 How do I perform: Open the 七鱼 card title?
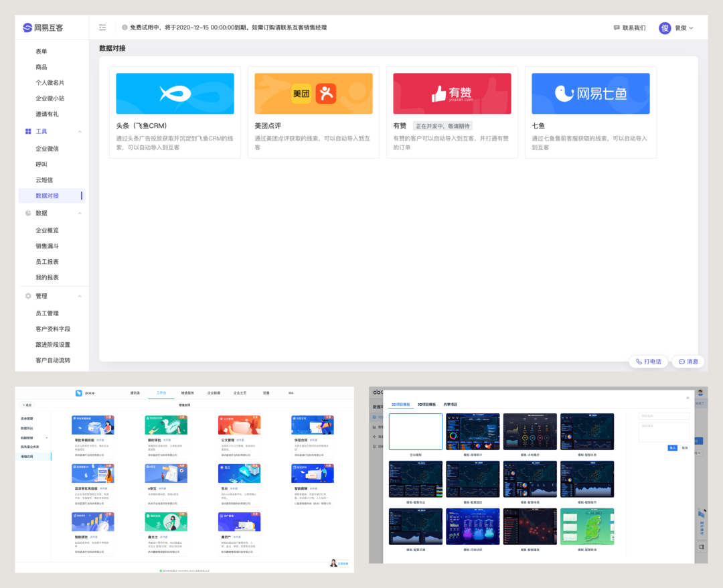tap(538, 126)
